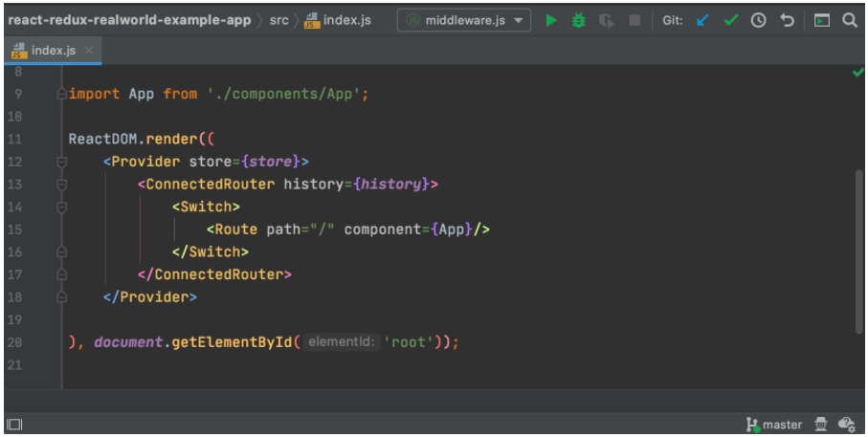Collapse the Provider tag fold on line 12
This screenshot has width=868, height=437.
click(62, 162)
